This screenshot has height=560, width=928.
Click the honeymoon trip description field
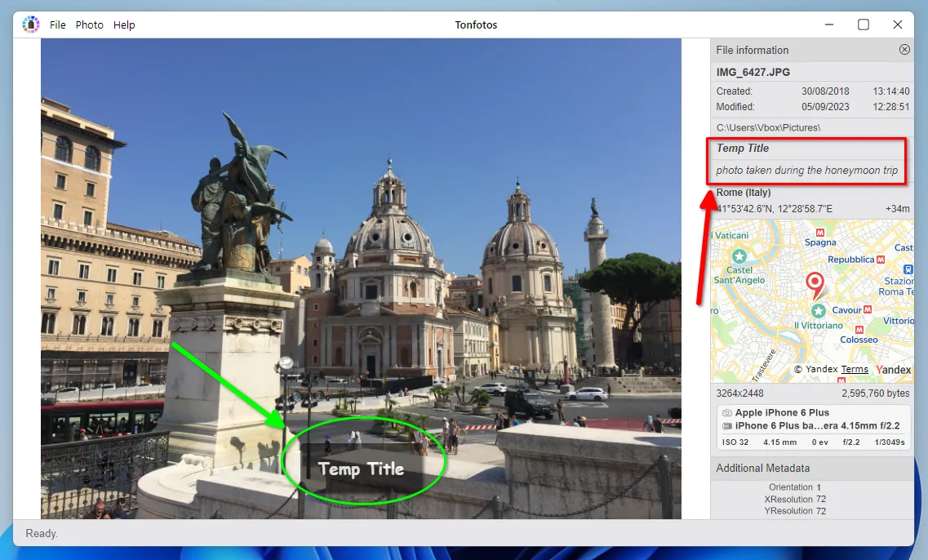pos(806,171)
